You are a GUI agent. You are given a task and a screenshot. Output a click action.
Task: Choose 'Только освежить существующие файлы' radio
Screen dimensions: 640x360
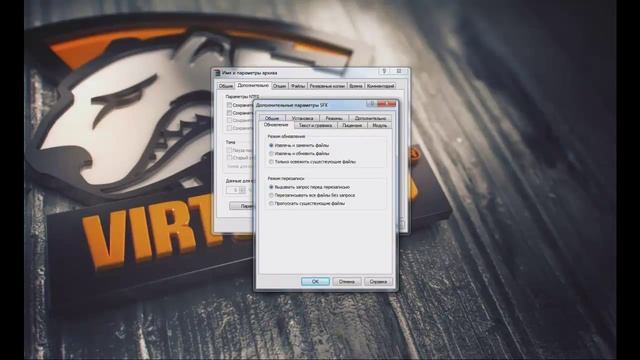(271, 162)
